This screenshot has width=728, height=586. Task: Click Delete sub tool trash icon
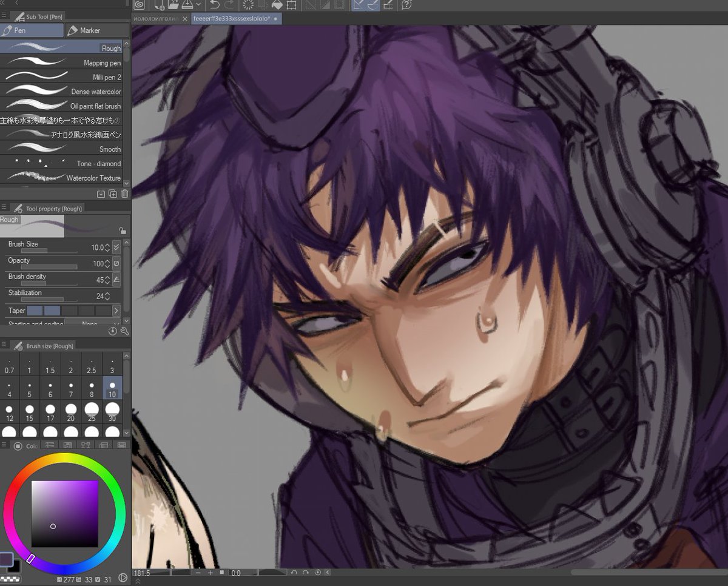pos(124,194)
